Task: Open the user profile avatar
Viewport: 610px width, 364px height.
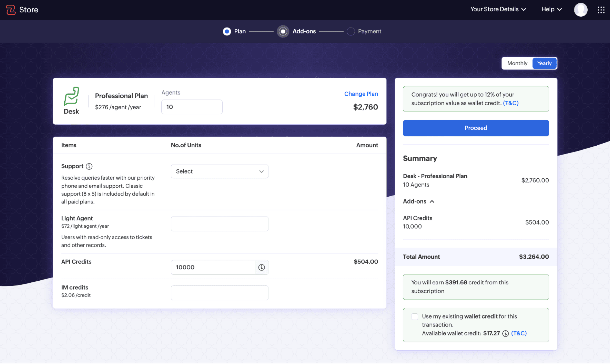Action: pos(580,10)
